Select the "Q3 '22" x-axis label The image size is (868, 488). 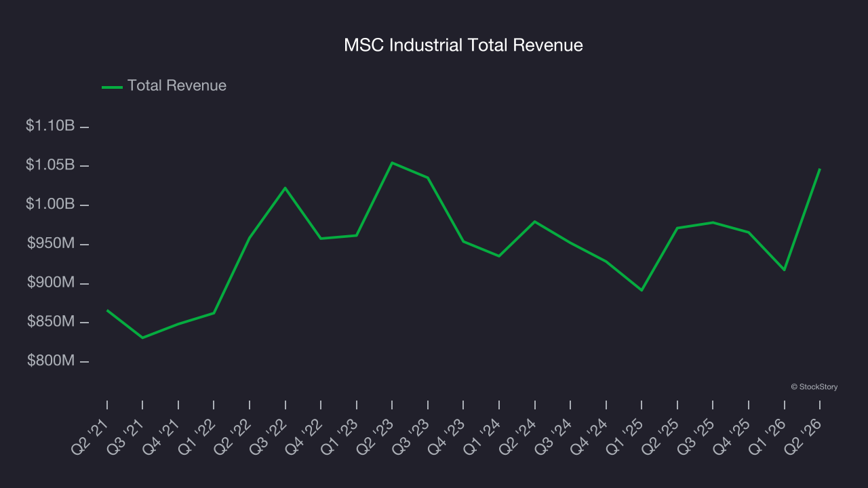[268, 436]
